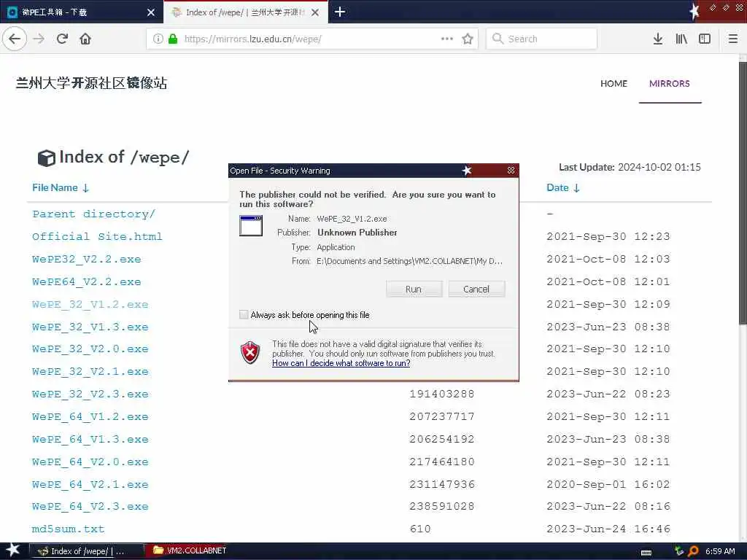Click the application file icon in dialog

(251, 226)
